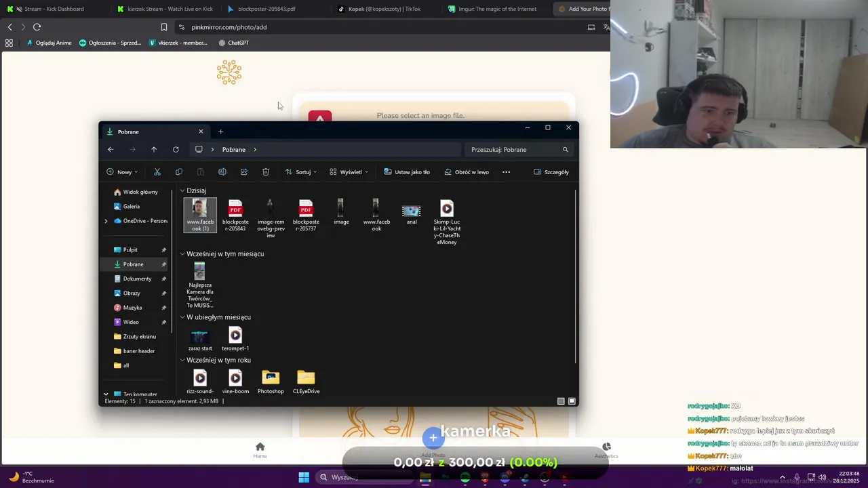The height and width of the screenshot is (488, 868).
Task: Click the Share icon in Explorer toolbar
Action: pos(244,172)
